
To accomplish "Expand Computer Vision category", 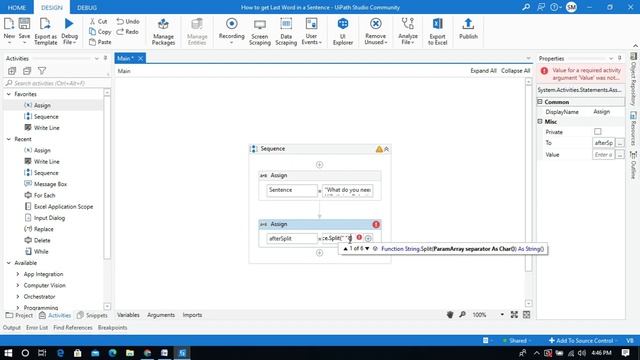I will (18, 285).
